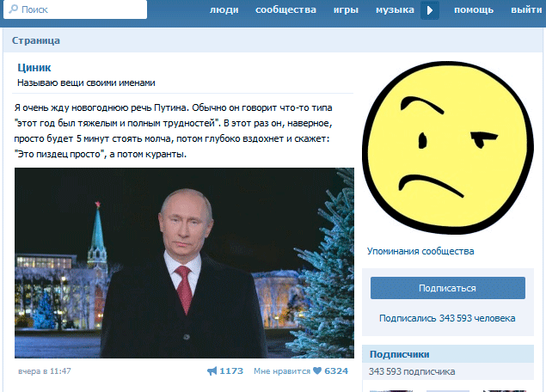Image resolution: width=546 pixels, height=392 pixels.
Task: Open the люди menu item
Action: tap(224, 9)
